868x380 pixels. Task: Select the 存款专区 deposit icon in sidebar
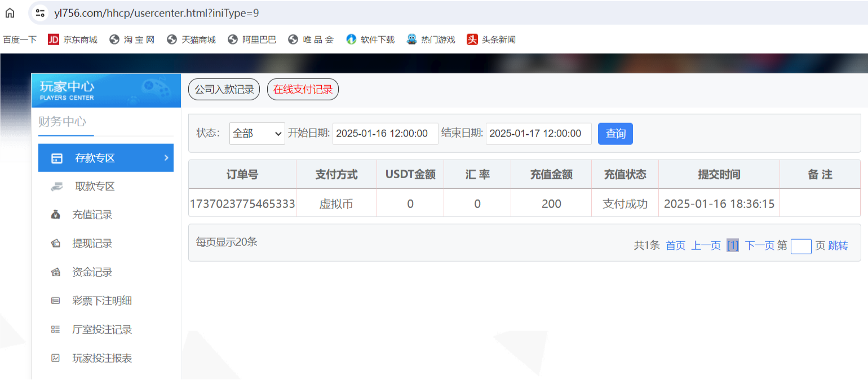click(x=56, y=158)
